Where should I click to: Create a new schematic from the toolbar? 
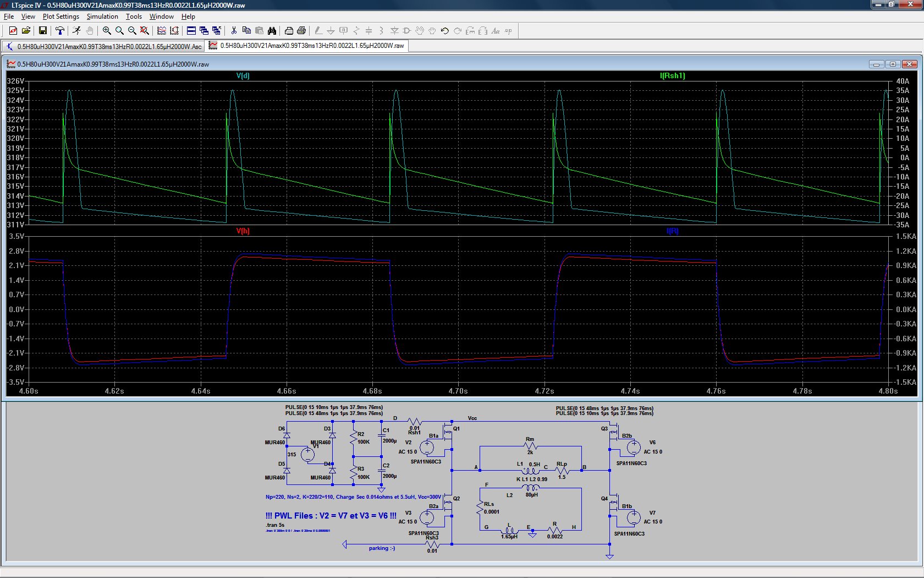13,31
